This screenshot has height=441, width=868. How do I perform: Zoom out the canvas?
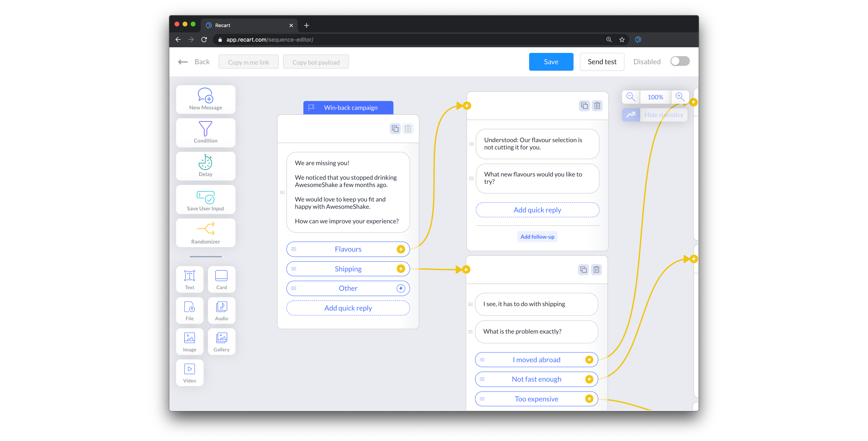coord(630,97)
